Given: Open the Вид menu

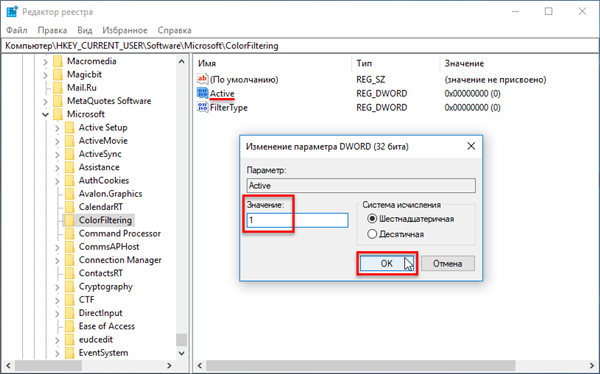Looking at the screenshot, I should (85, 30).
